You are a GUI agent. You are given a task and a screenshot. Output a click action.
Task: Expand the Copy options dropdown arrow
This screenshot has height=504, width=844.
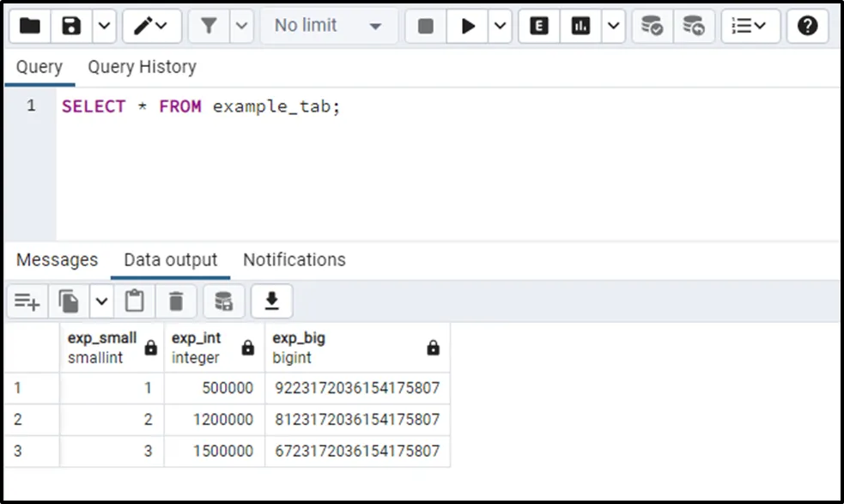click(101, 301)
